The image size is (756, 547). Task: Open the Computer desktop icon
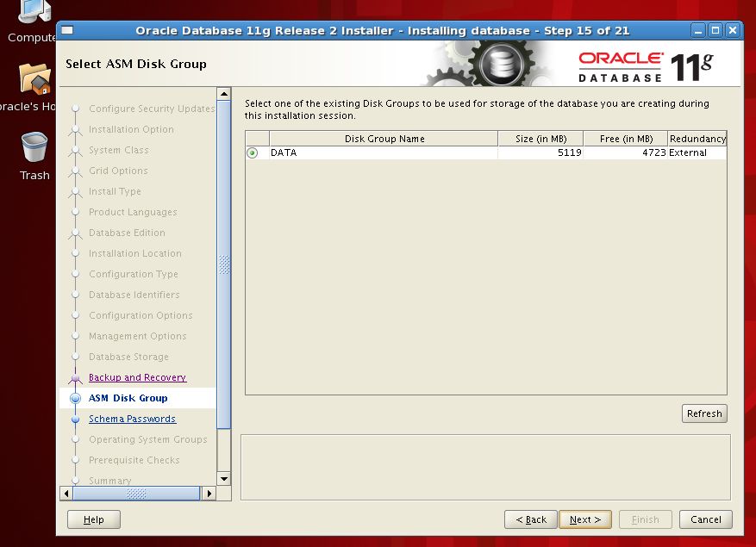pyautogui.click(x=33, y=12)
